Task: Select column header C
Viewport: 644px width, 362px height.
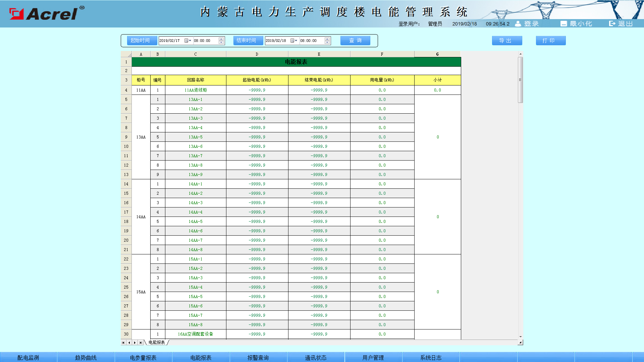Action: tap(196, 54)
